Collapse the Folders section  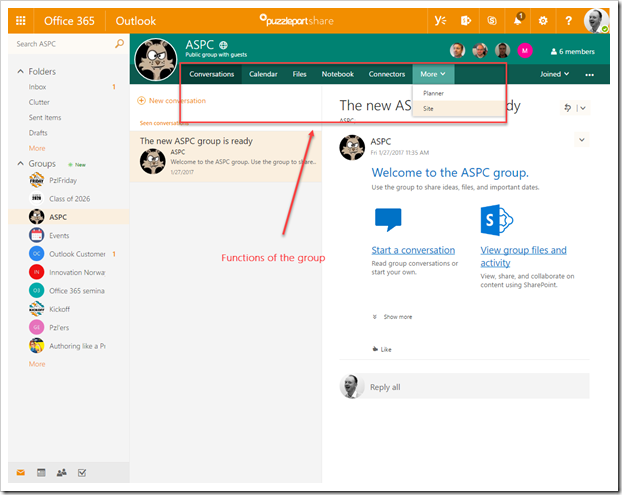coord(20,71)
